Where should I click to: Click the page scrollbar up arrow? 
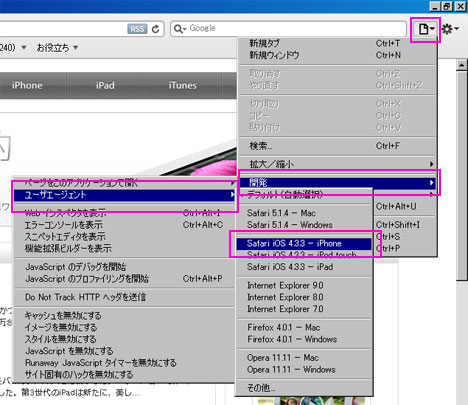pyautogui.click(x=462, y=65)
